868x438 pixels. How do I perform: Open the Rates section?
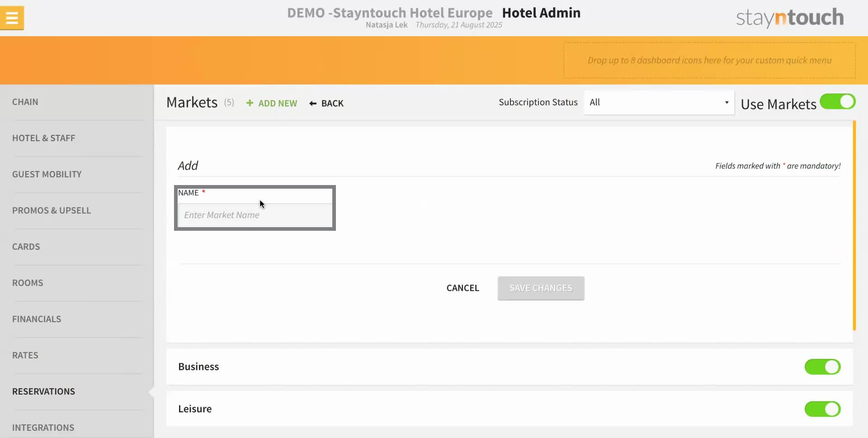pos(25,355)
